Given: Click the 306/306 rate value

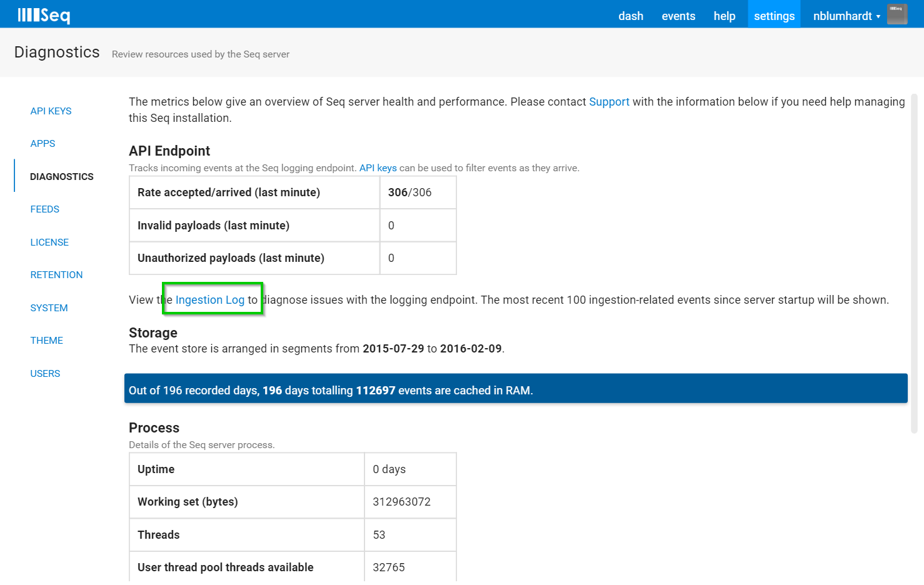Looking at the screenshot, I should click(409, 192).
